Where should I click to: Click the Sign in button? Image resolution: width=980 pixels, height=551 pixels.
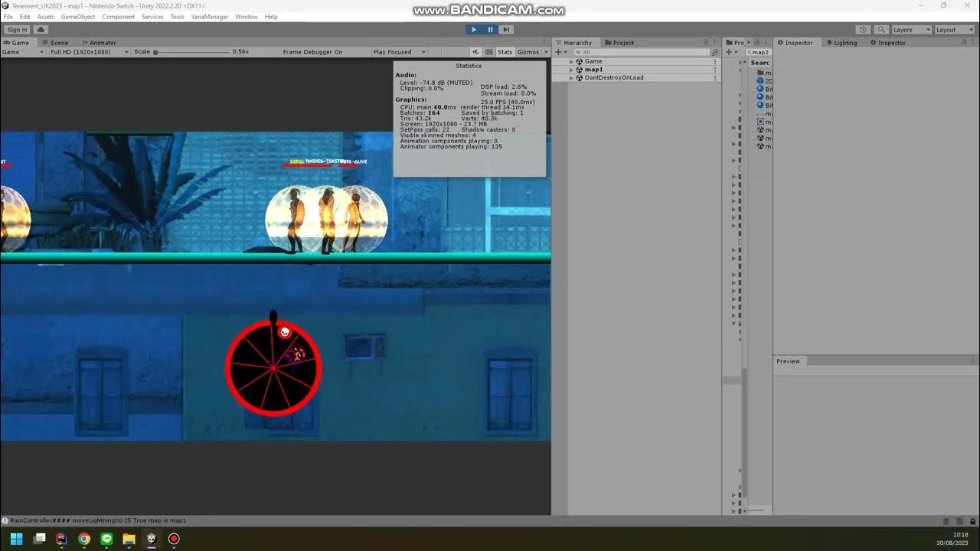point(17,29)
